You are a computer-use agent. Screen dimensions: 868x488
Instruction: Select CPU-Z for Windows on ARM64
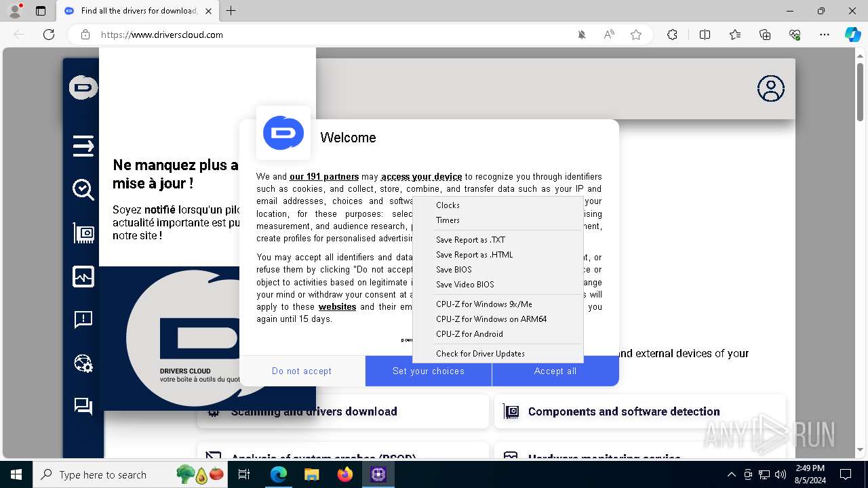498,319
